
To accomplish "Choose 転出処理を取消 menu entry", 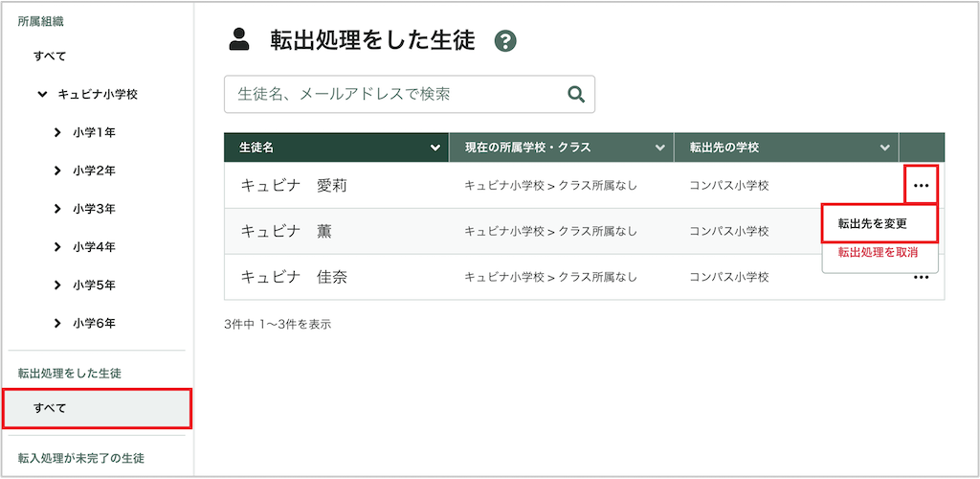I will 878,252.
